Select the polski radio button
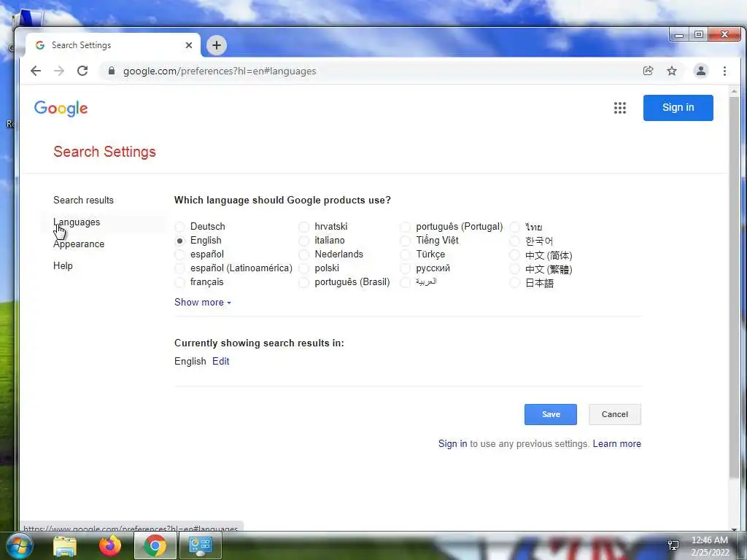The width and height of the screenshot is (747, 560). (304, 268)
